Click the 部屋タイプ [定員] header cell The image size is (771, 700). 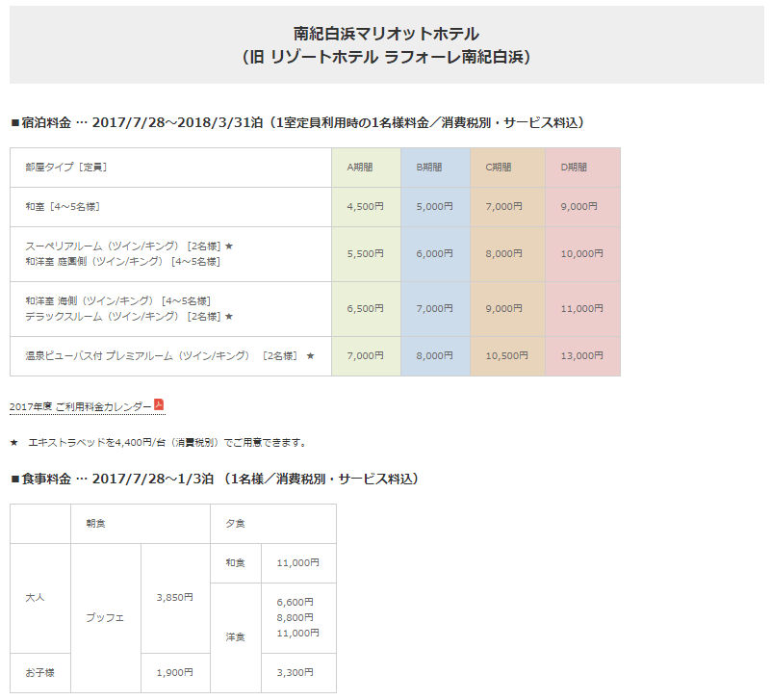pyautogui.click(x=66, y=168)
